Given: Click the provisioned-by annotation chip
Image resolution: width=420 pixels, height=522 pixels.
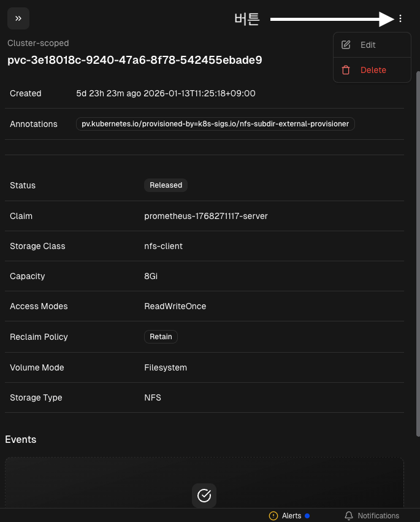Looking at the screenshot, I should coord(215,124).
